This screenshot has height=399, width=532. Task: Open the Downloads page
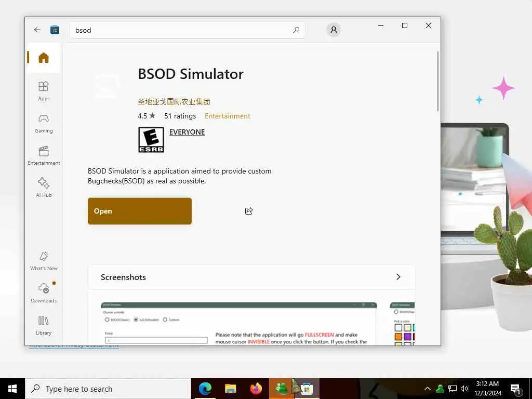click(44, 292)
